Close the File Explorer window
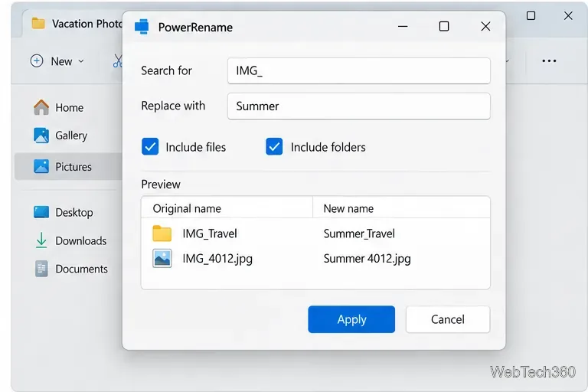The image size is (588, 392). [568, 16]
